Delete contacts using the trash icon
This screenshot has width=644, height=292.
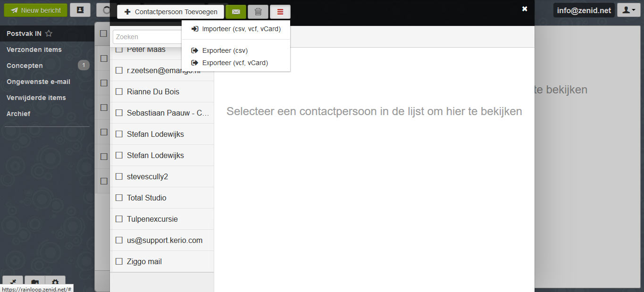[258, 12]
